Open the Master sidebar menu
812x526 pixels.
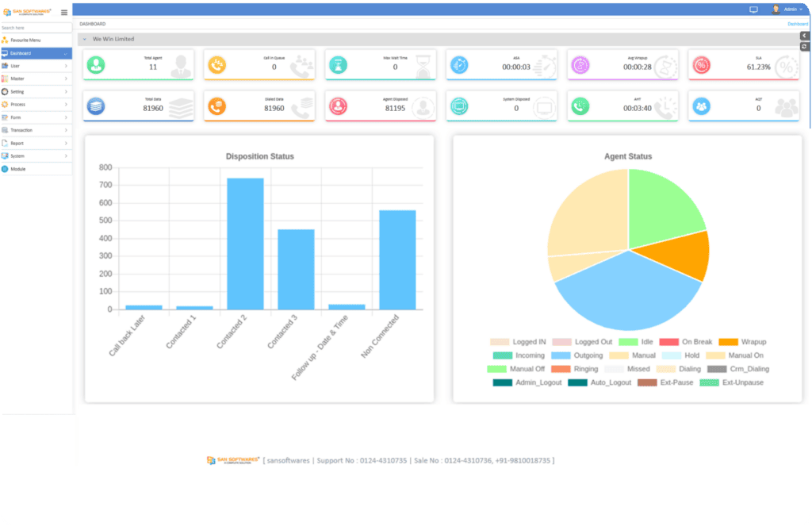tap(36, 79)
